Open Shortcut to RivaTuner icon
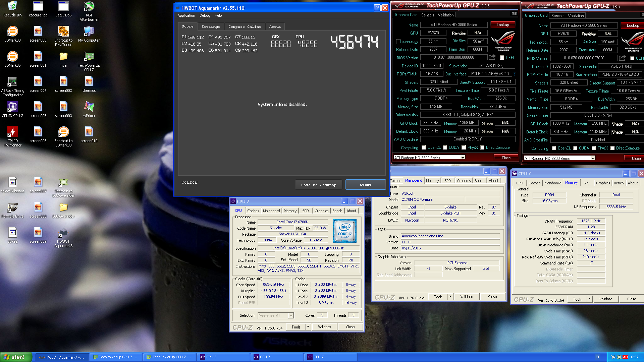Image resolution: width=644 pixels, height=362 pixels. [63, 36]
